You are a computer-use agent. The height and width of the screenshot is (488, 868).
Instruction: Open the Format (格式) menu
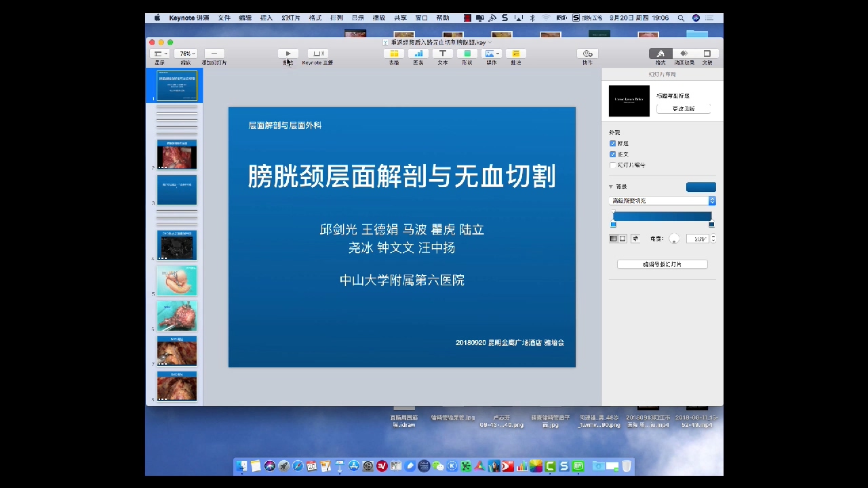(315, 18)
